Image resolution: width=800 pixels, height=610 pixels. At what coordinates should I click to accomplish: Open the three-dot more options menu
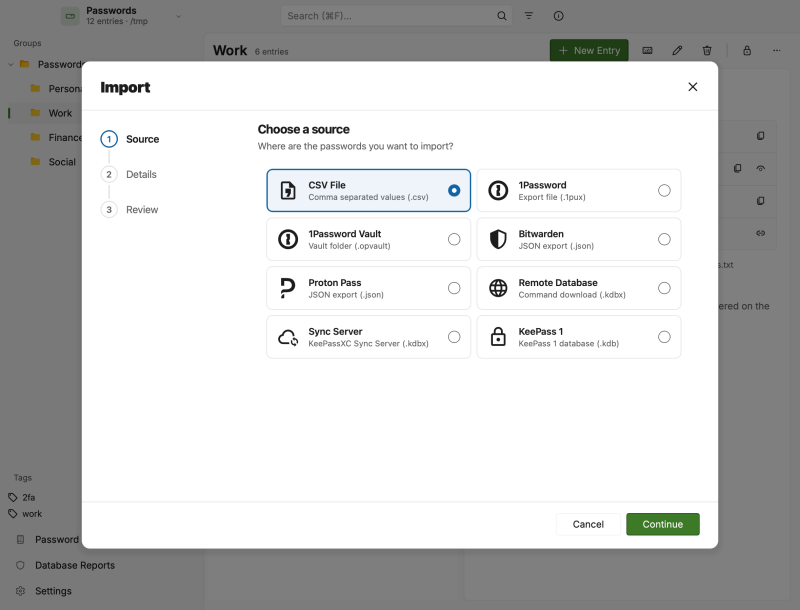click(x=777, y=50)
